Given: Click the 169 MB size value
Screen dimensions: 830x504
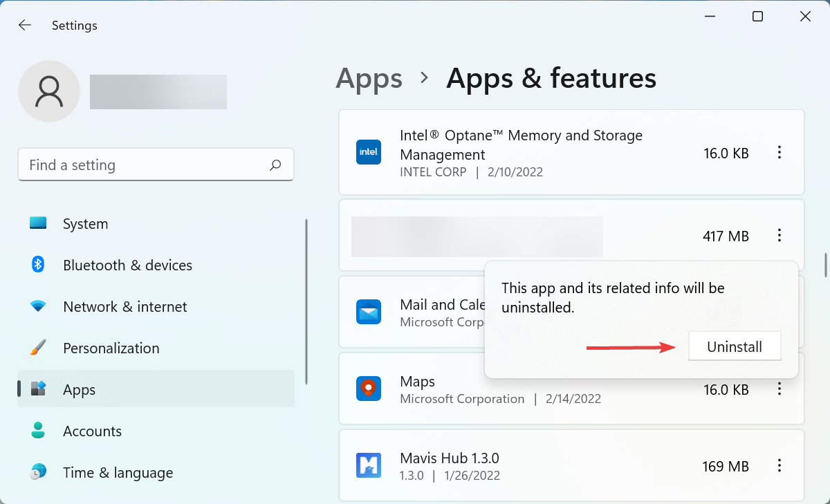Looking at the screenshot, I should (726, 466).
